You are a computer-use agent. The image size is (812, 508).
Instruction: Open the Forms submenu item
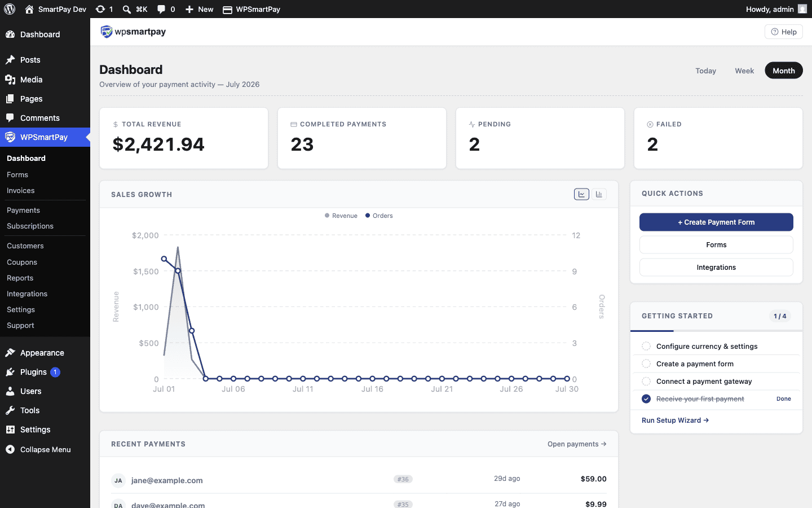(x=17, y=175)
